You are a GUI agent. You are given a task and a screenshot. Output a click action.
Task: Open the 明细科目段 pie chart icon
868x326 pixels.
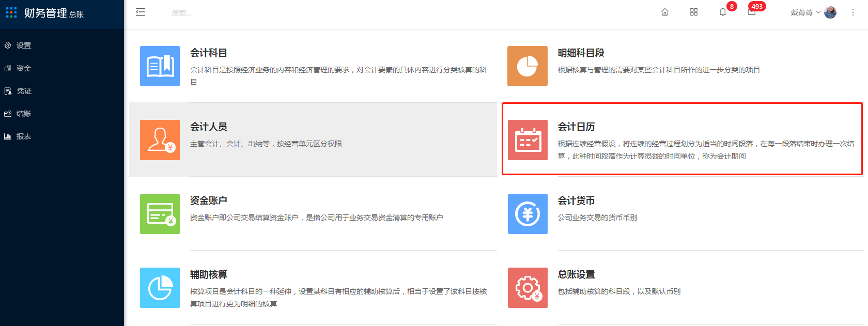tap(528, 66)
